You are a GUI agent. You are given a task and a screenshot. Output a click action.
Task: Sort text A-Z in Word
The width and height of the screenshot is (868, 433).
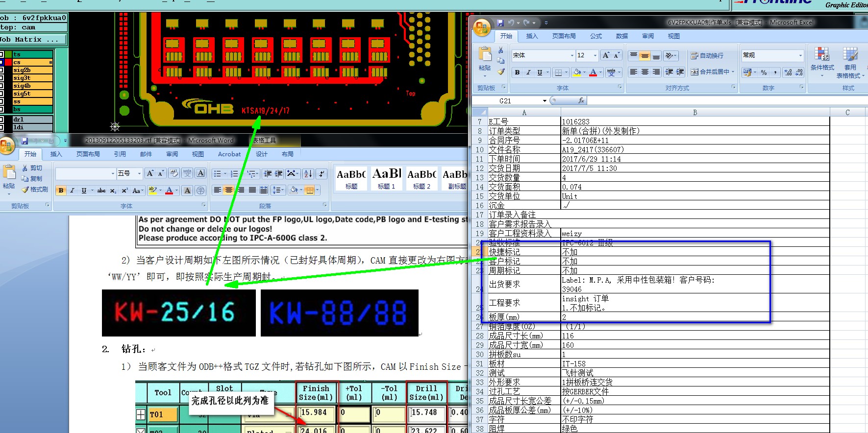(308, 174)
